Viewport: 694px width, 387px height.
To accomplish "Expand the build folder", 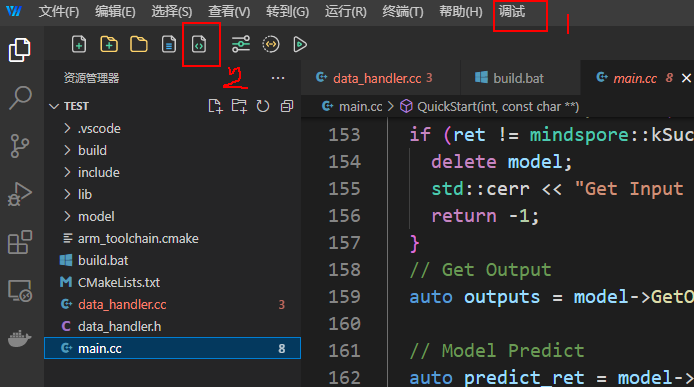I will point(67,150).
